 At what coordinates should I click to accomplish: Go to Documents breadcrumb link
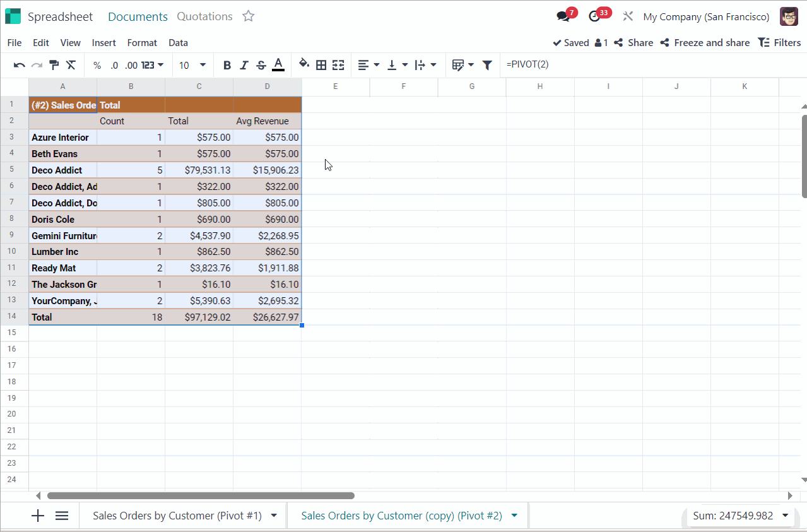(138, 17)
